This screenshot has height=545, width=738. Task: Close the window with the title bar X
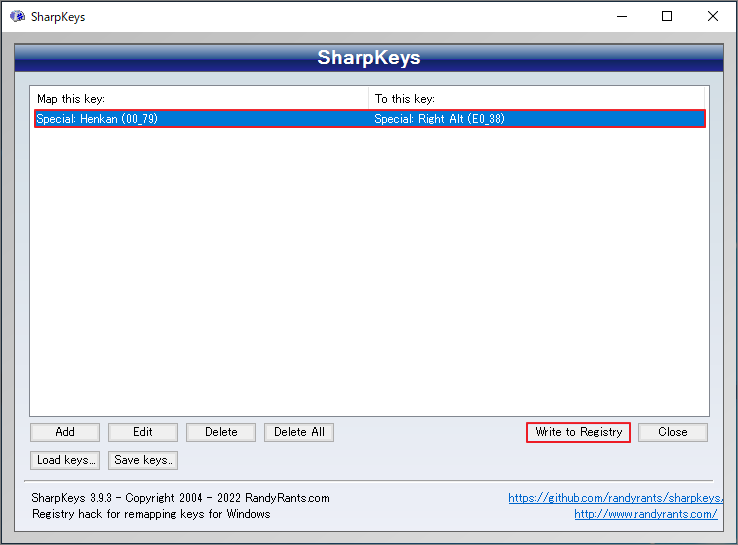point(713,16)
